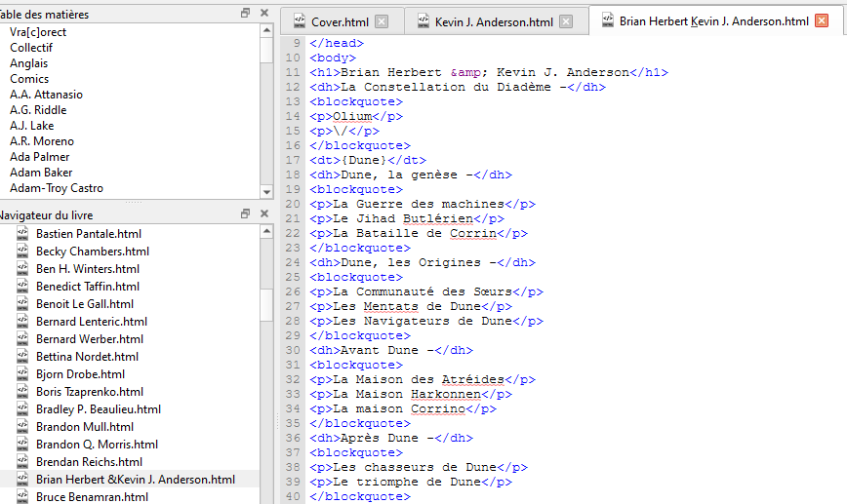Close the Kevin J. Anderson.html tab
The height and width of the screenshot is (504, 847).
pyautogui.click(x=566, y=21)
